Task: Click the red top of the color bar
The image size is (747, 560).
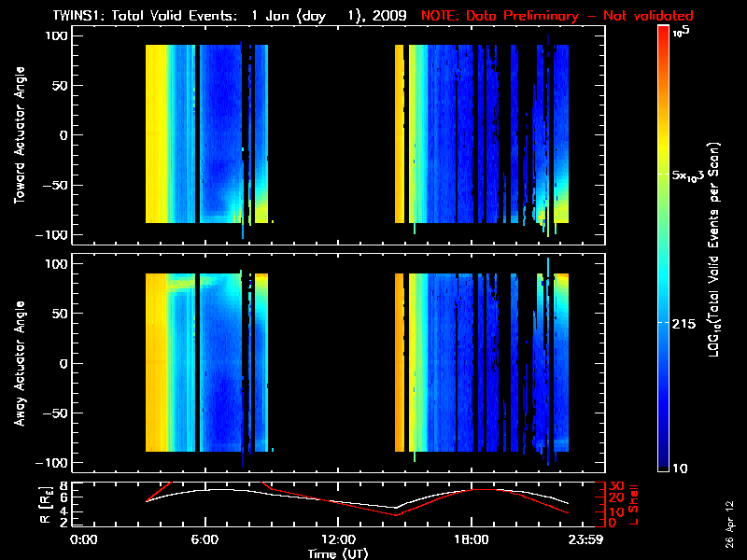Action: click(x=664, y=37)
